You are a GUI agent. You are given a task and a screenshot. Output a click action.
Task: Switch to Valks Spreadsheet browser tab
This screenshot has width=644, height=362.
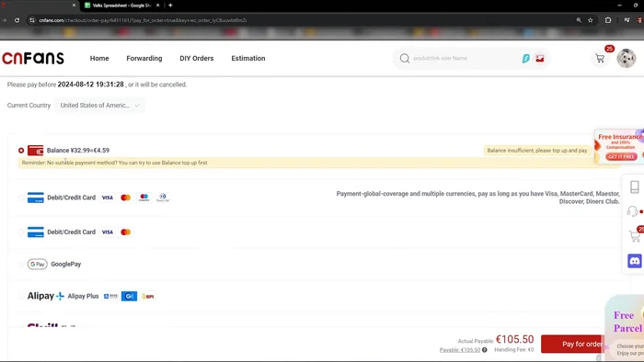pos(121,6)
